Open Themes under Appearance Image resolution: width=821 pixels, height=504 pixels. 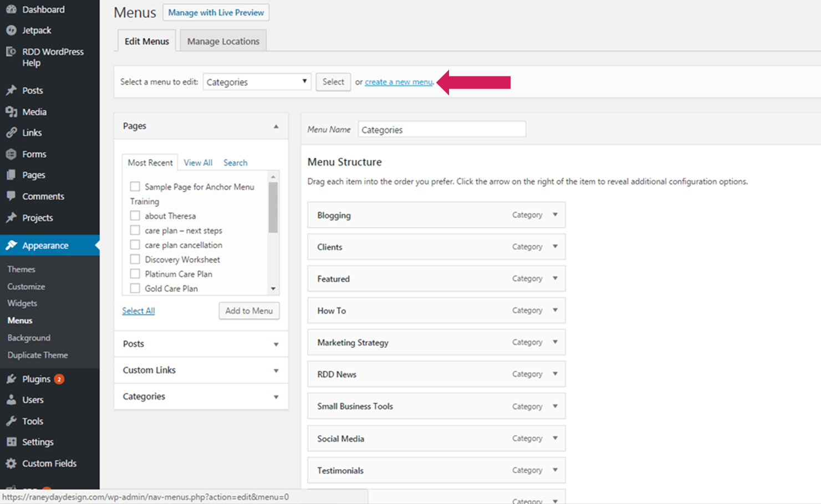tap(22, 269)
